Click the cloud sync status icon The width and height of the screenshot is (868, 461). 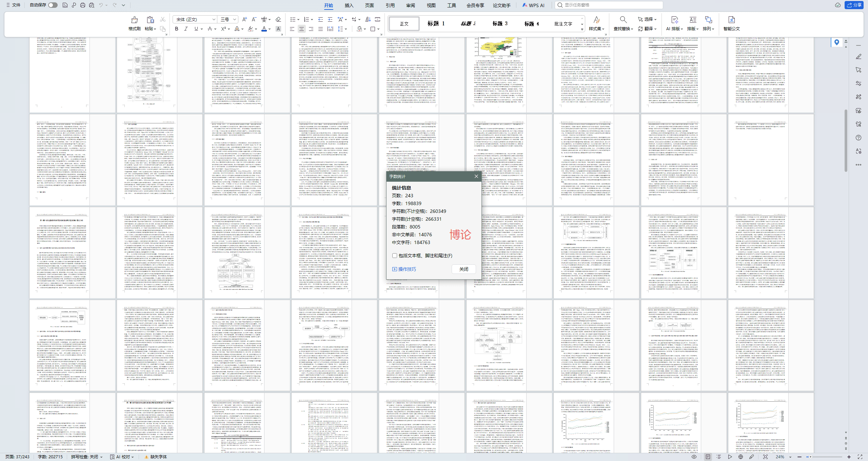838,5
